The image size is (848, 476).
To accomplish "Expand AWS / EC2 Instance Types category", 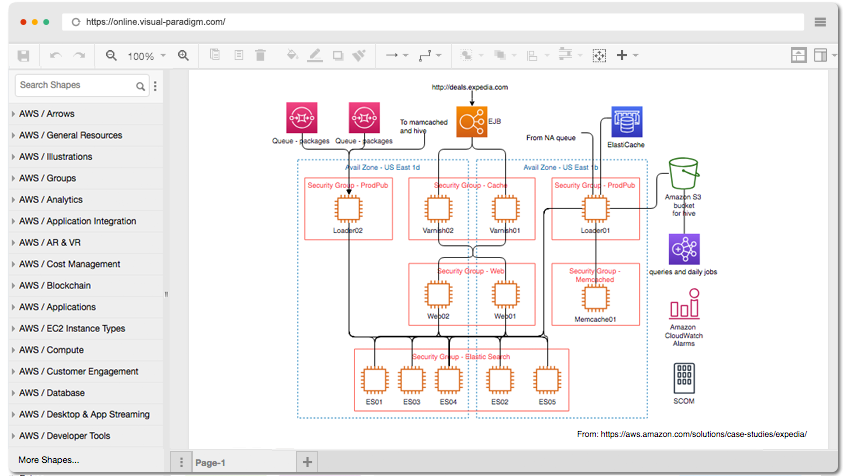I will point(86,328).
